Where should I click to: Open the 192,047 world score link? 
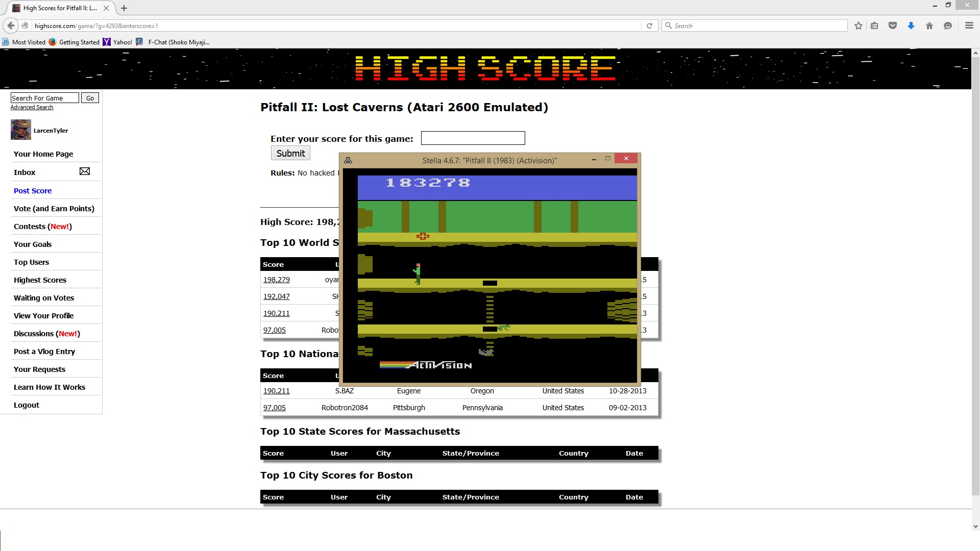coord(277,296)
